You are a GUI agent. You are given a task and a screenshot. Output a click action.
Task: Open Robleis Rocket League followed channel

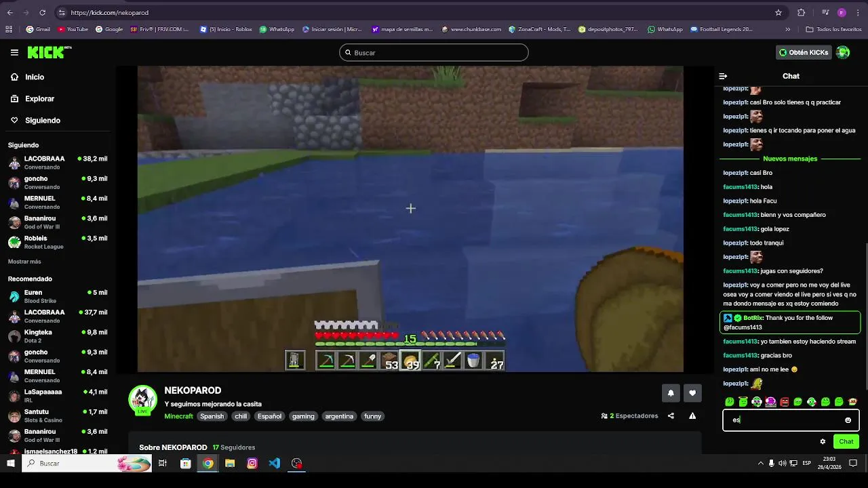(x=58, y=242)
